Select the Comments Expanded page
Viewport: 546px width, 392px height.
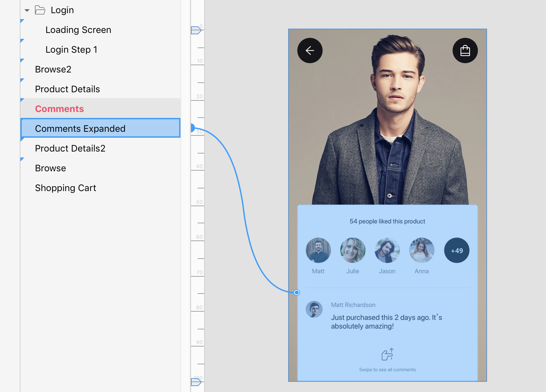(x=100, y=128)
